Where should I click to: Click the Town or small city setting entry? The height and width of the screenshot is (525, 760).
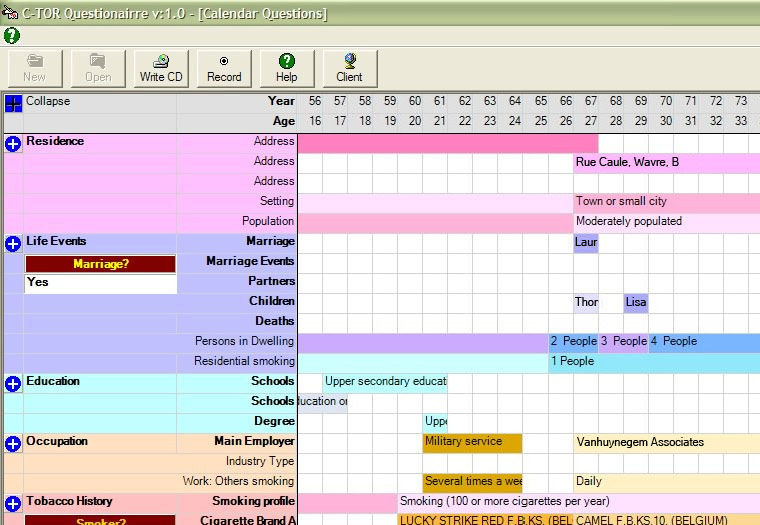(666, 203)
